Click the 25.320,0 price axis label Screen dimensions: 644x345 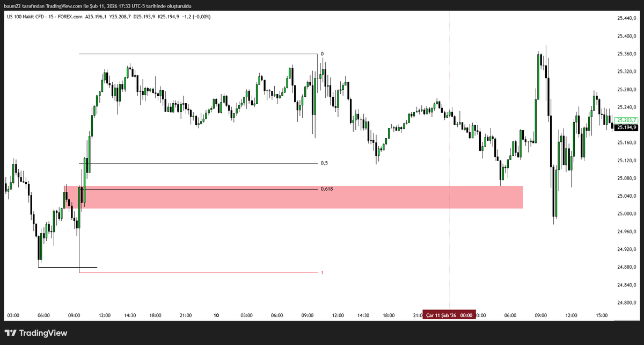(626, 72)
